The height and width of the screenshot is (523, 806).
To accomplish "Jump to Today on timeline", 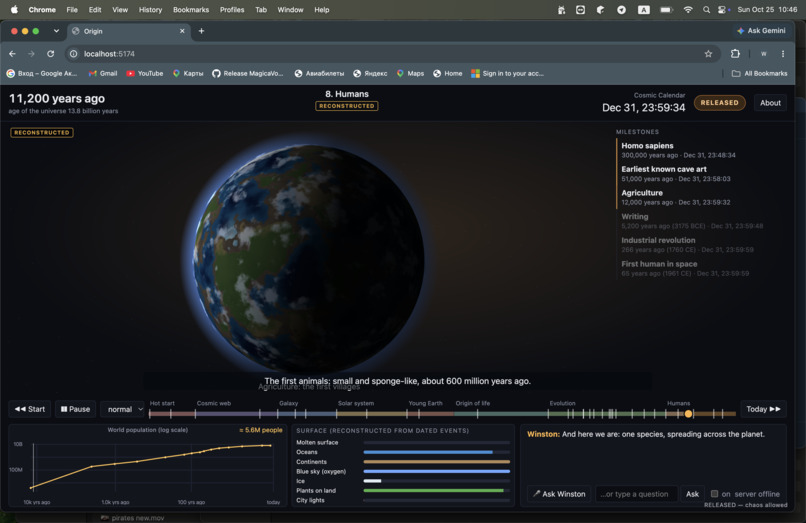I will click(x=763, y=409).
